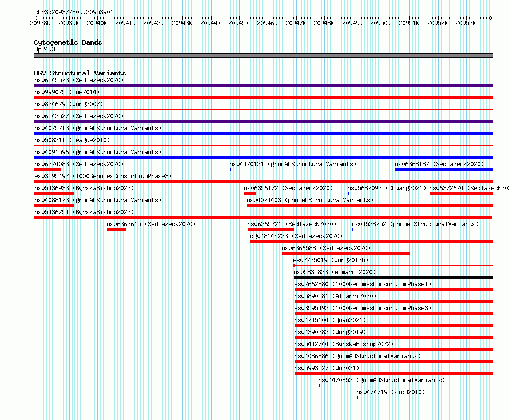Select nsv6365221 (Sedlazeck2020) label

pyautogui.click(x=292, y=224)
